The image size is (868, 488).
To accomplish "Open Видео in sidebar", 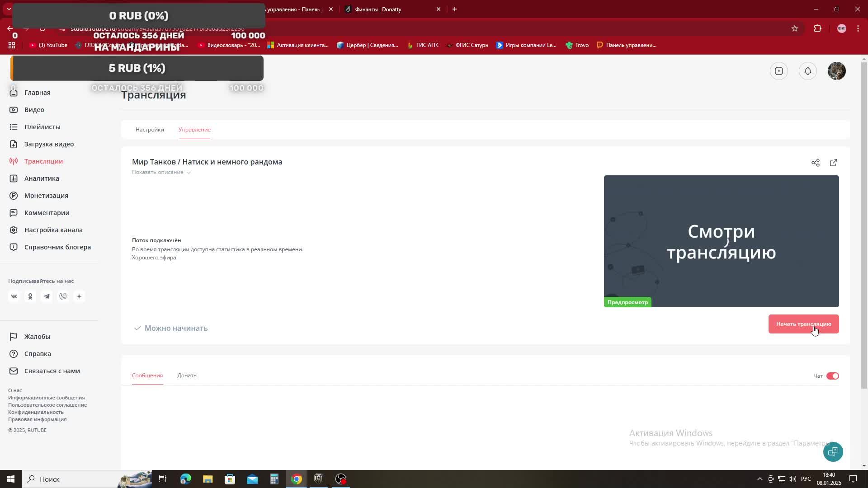I will [x=34, y=110].
